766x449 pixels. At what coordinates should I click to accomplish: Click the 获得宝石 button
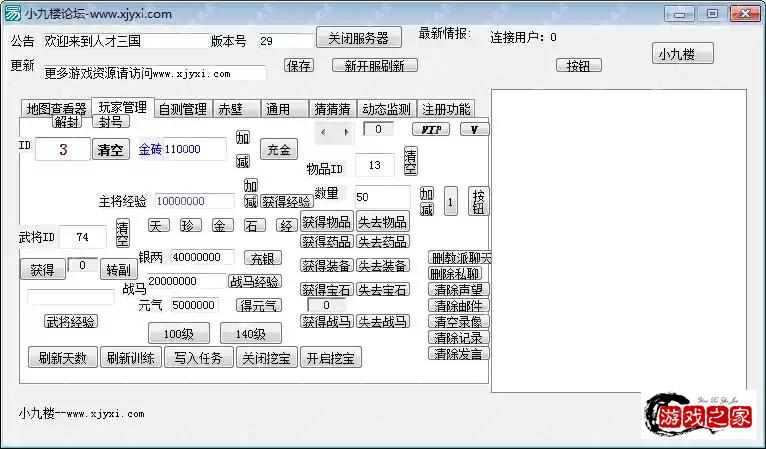pos(327,289)
